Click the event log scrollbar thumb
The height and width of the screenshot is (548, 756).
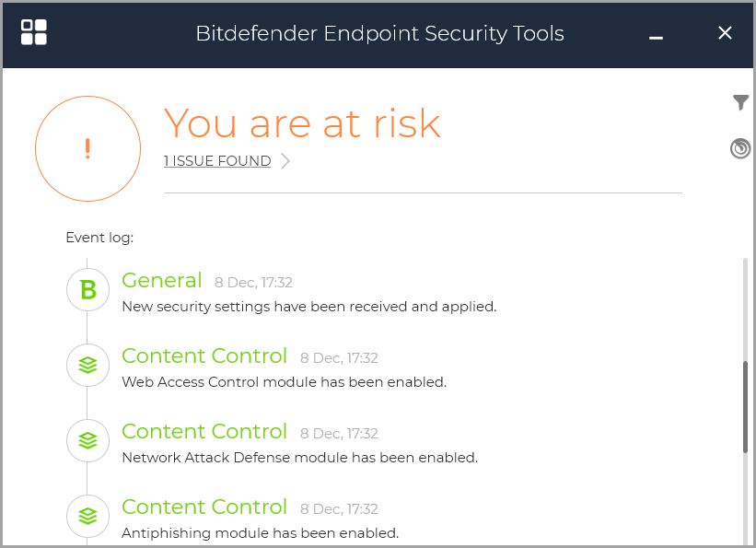point(745,406)
